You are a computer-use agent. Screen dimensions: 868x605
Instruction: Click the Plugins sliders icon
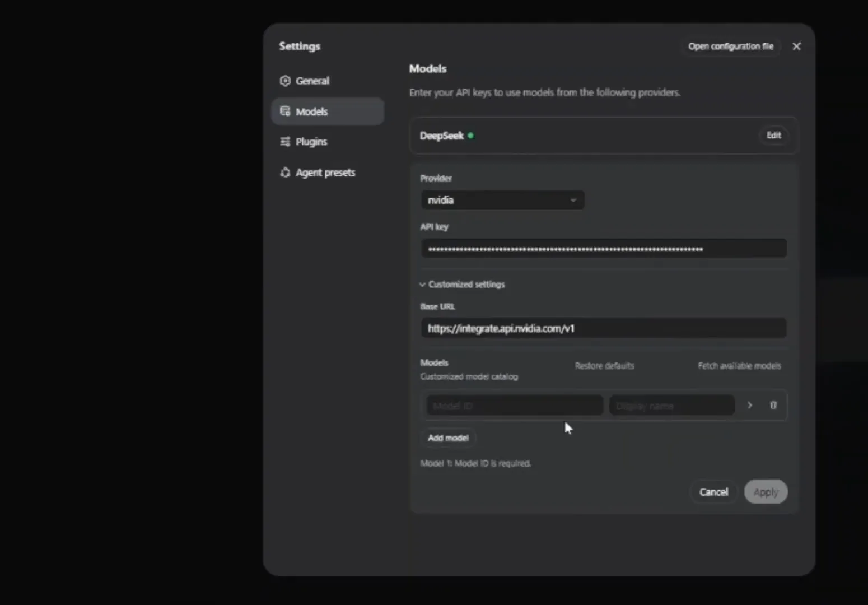pos(285,142)
